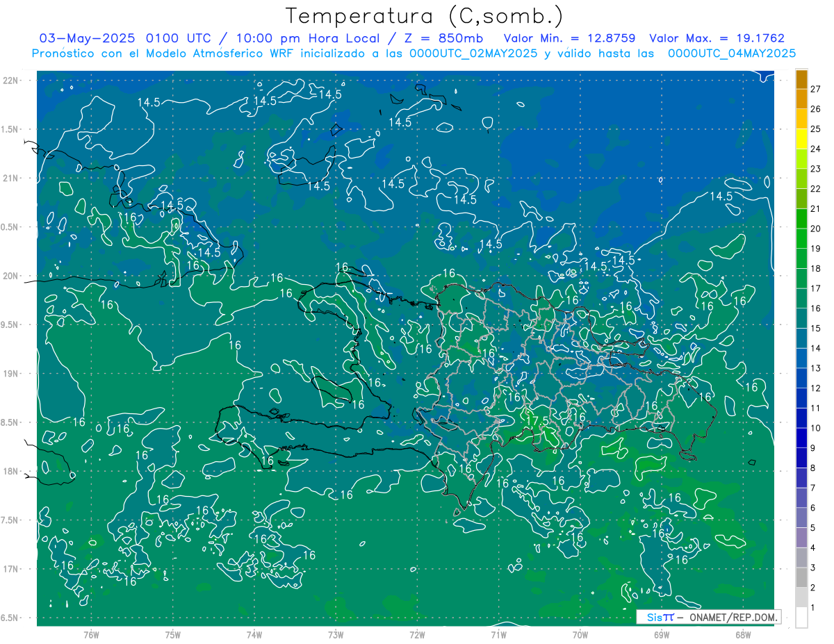Click the "22N" latitude axis label

tap(12, 81)
